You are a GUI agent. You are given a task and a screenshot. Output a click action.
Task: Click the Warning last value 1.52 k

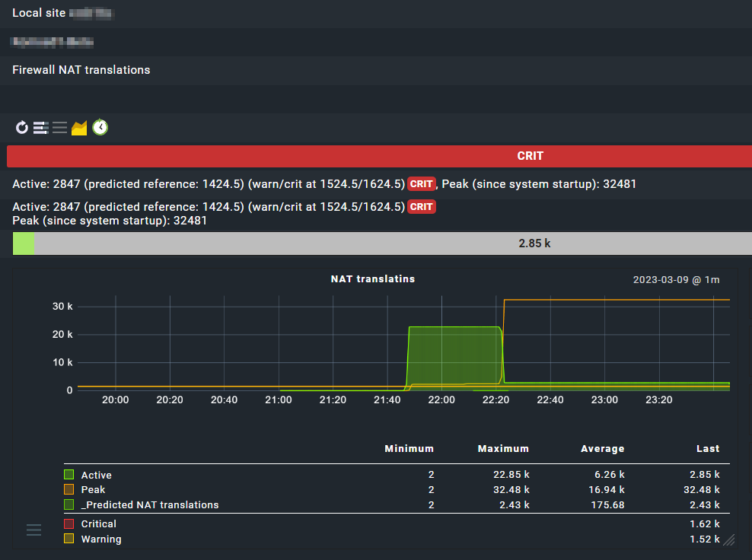[x=705, y=539]
